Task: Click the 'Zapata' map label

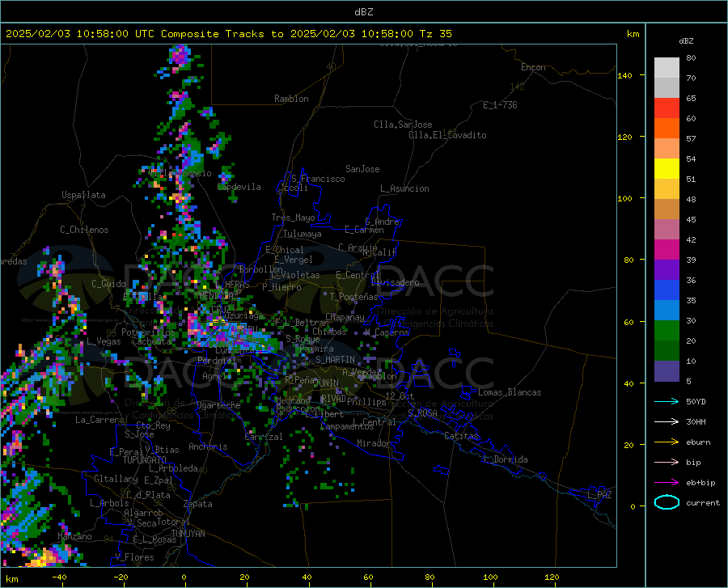Action: (x=198, y=504)
